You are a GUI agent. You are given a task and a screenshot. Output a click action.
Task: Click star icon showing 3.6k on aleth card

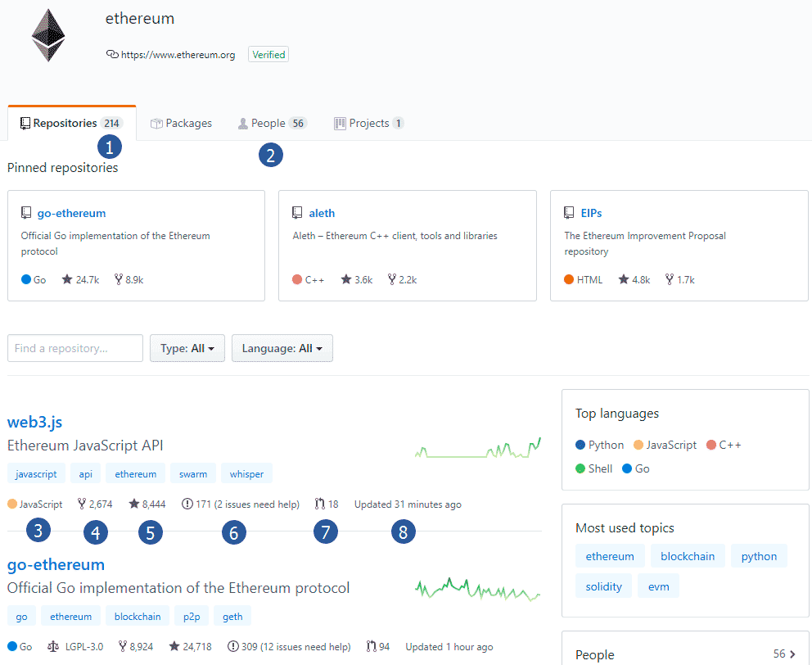pyautogui.click(x=346, y=279)
